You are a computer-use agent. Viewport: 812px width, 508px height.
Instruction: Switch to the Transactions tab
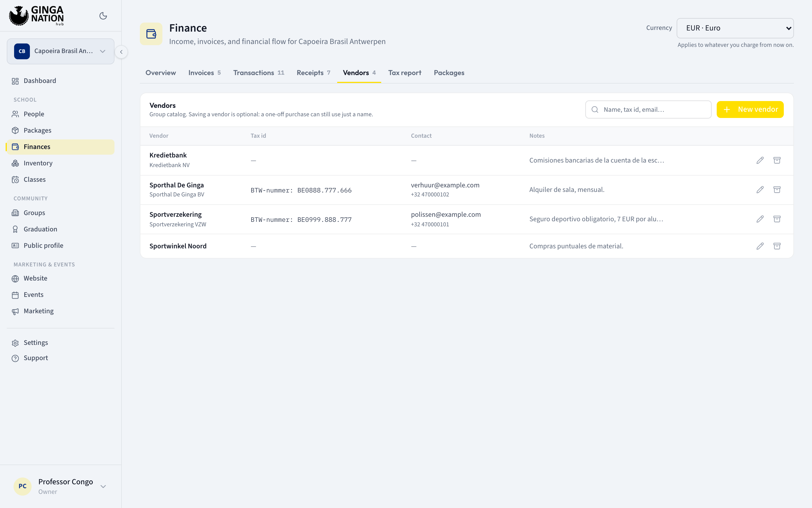click(258, 73)
